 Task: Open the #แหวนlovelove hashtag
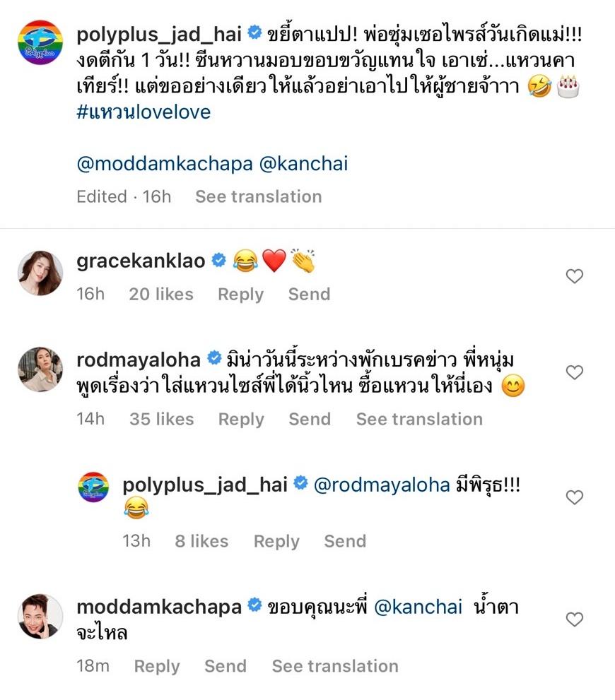point(143,112)
